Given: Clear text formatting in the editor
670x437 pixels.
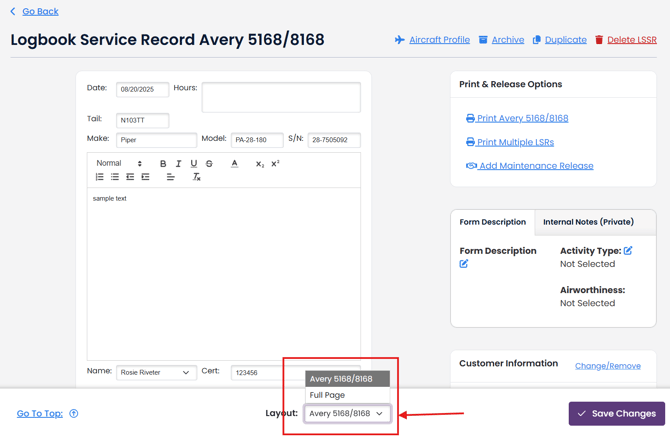Looking at the screenshot, I should click(196, 177).
